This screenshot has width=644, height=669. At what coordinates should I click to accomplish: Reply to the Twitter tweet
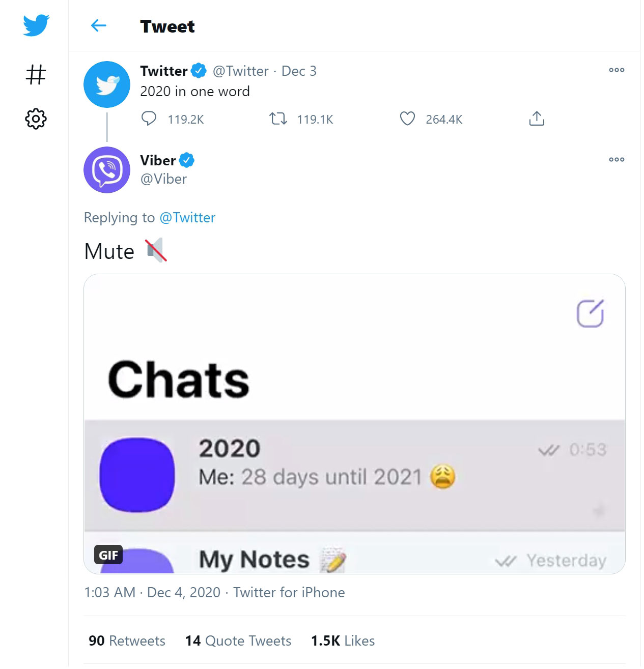click(x=149, y=119)
